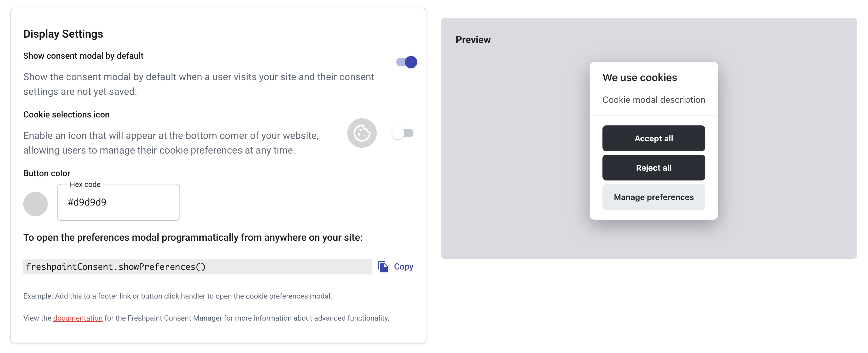Click the Cookie modal description text
The image size is (868, 353).
[653, 100]
